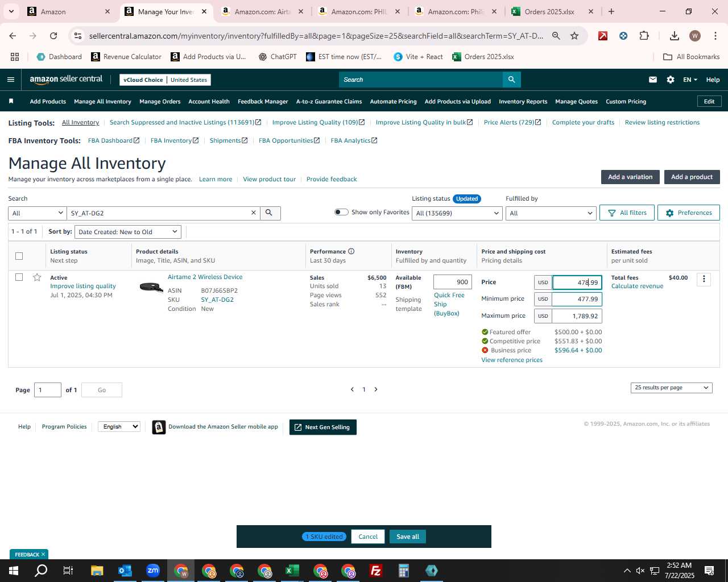Open the Price Alerts (729) link
The height and width of the screenshot is (582, 728).
pyautogui.click(x=512, y=122)
